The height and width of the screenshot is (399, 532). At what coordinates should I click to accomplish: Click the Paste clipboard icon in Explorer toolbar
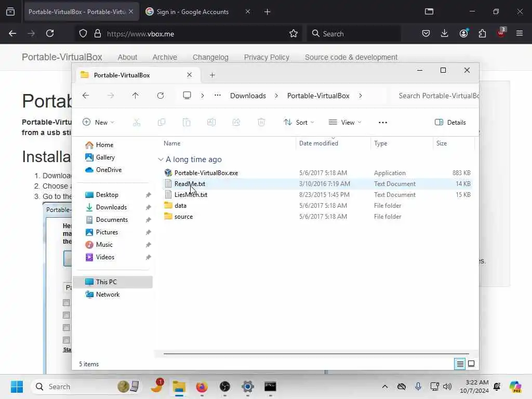[187, 123]
